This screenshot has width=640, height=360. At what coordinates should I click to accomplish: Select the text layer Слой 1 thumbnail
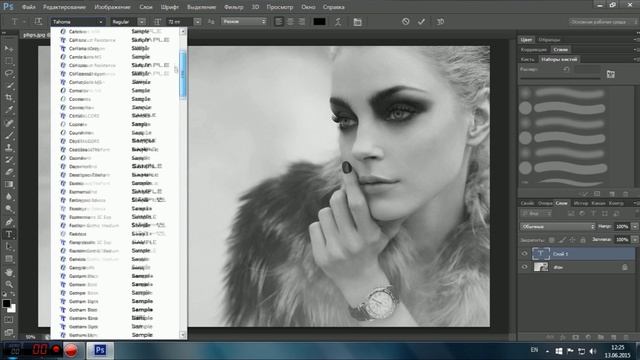click(541, 254)
